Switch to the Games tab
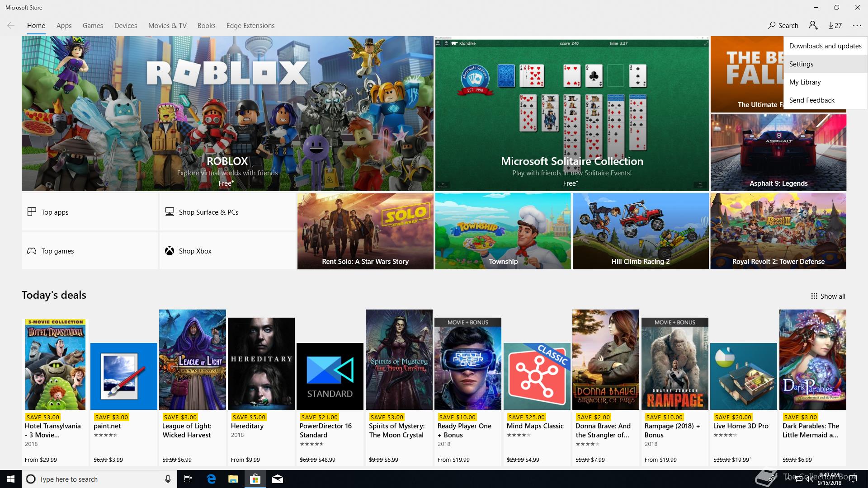The image size is (868, 488). [93, 26]
